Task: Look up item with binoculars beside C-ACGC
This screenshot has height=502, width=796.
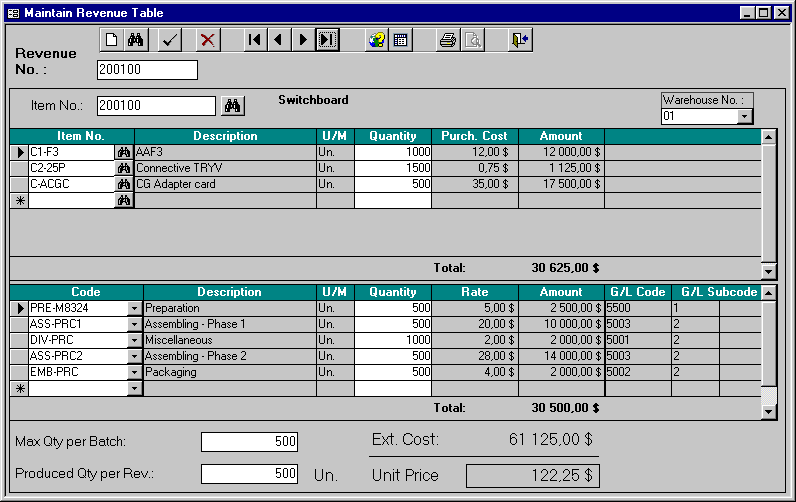Action: pyautogui.click(x=124, y=185)
